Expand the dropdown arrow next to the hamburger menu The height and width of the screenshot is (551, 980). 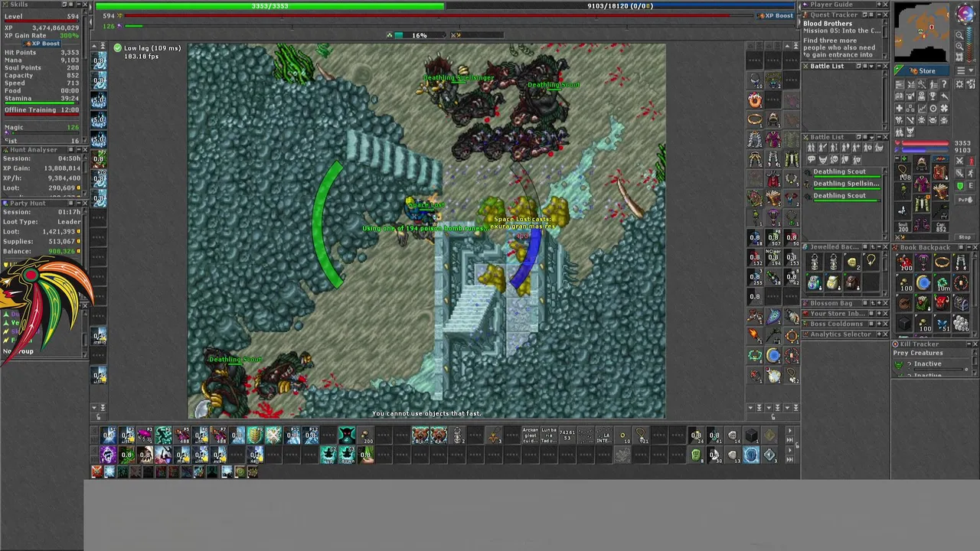(x=971, y=70)
